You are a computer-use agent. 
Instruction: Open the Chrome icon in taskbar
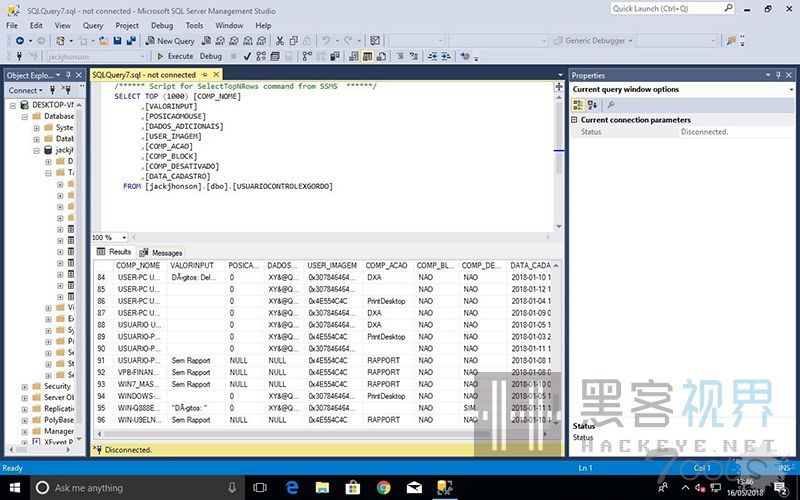(x=383, y=488)
